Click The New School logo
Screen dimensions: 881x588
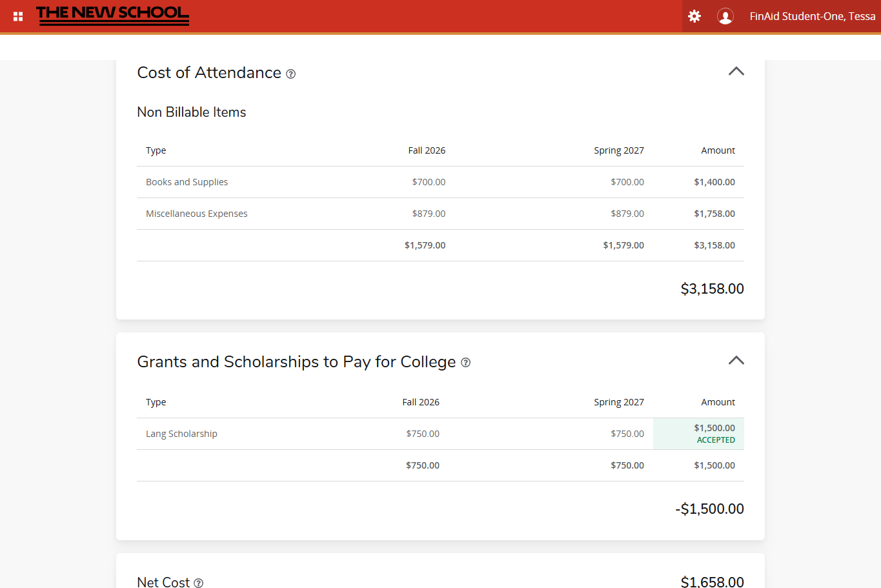click(112, 15)
